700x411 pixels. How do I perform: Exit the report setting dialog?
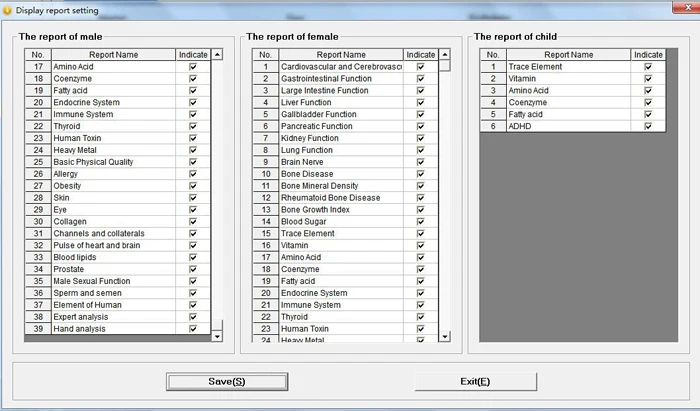(x=475, y=382)
